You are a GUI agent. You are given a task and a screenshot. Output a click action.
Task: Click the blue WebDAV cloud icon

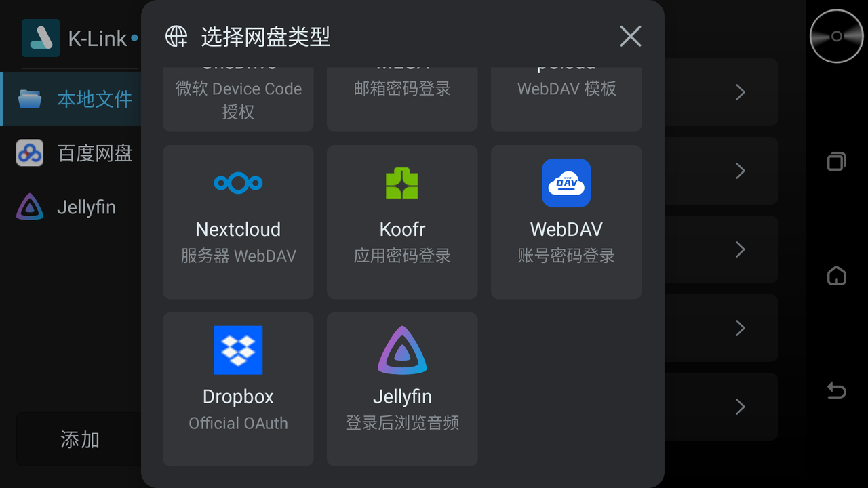click(566, 183)
